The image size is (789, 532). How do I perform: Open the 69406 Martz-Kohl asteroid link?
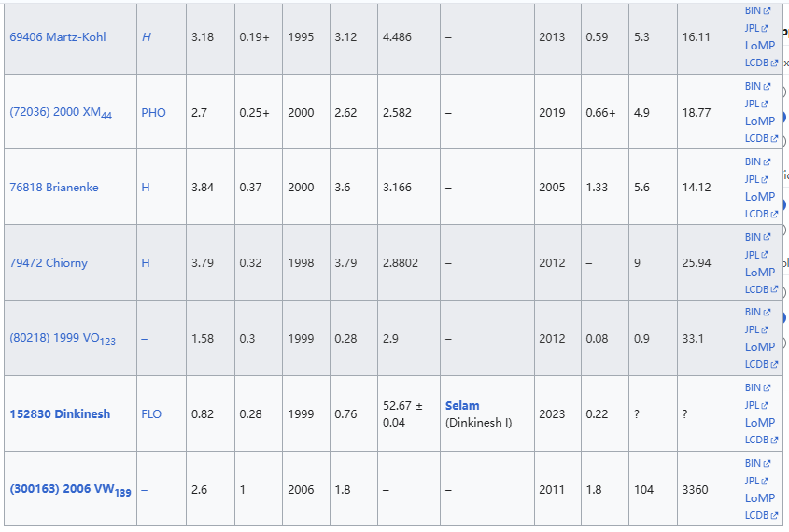(x=58, y=37)
